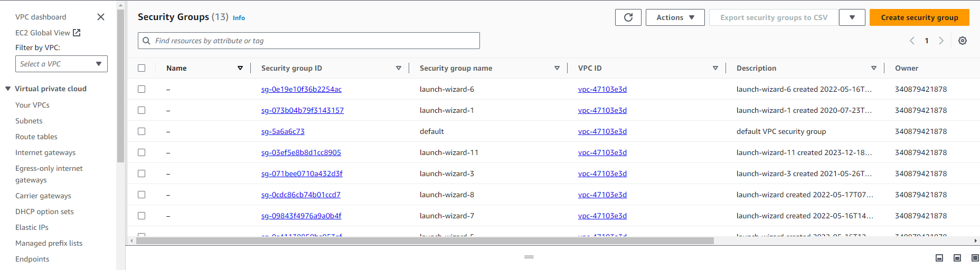
Task: Click the refresh security groups button
Action: coord(628,17)
